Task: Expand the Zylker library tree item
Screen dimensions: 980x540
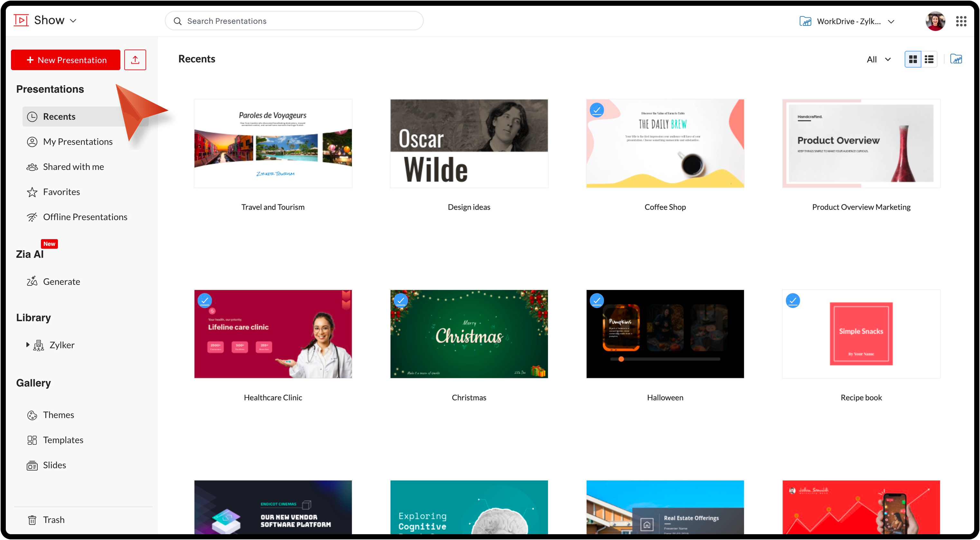Action: pos(27,345)
